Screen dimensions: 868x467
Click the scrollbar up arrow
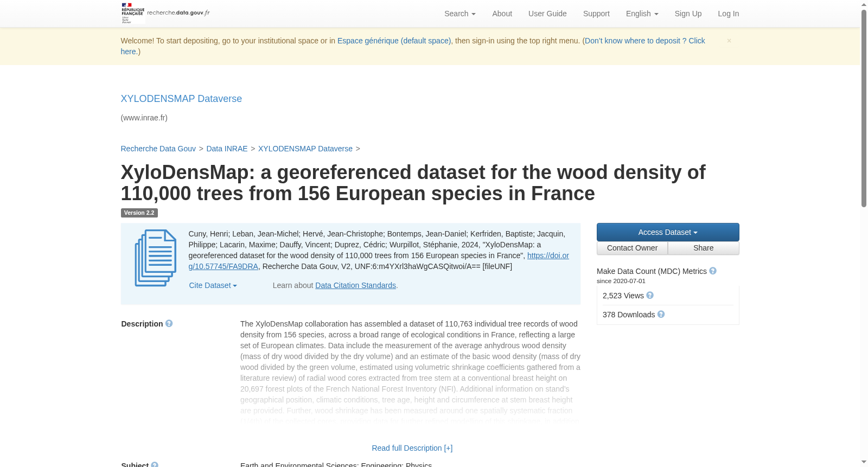pyautogui.click(x=864, y=4)
